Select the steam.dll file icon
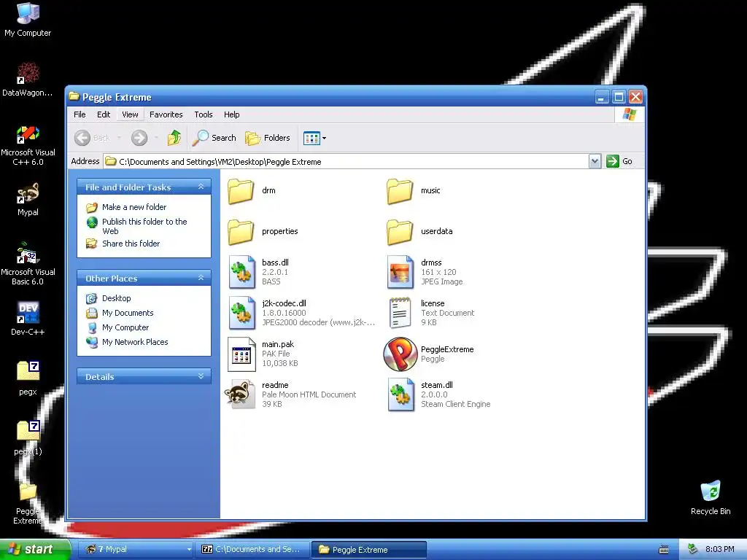747x560 pixels. click(400, 394)
